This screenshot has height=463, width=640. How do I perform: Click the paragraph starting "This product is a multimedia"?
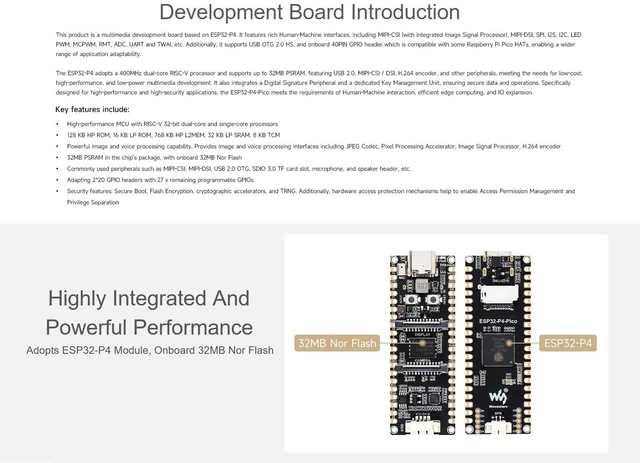click(319, 45)
